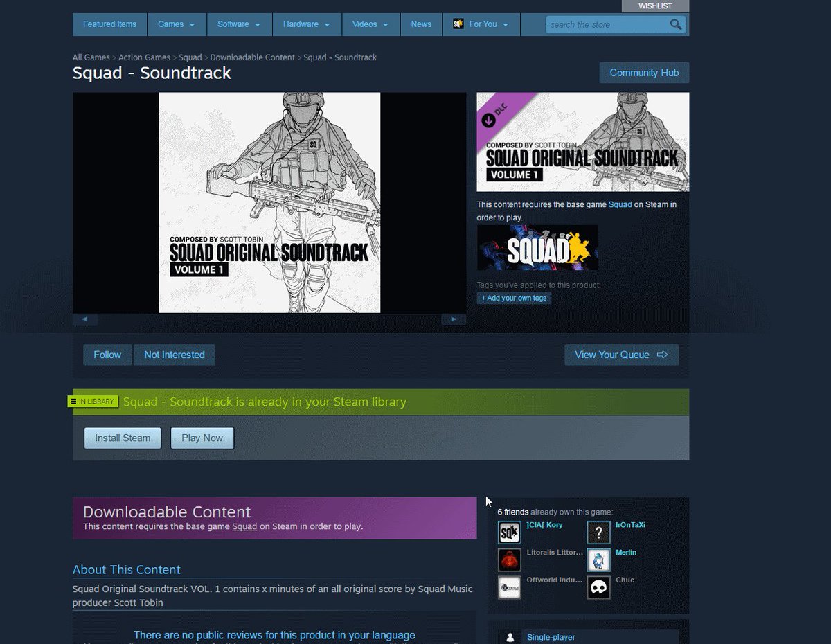Viewport: 831px width, 644px height.
Task: Mark as Not Interested
Action: [x=175, y=355]
